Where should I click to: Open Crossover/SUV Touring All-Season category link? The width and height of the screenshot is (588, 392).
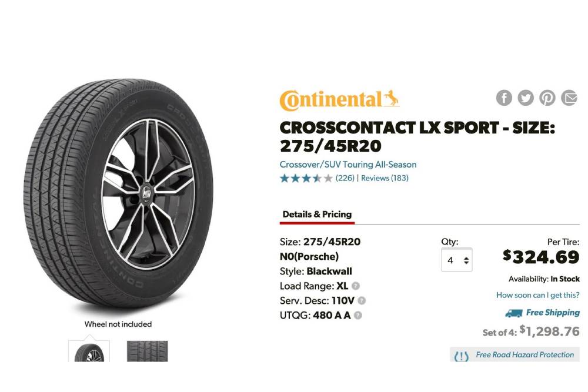pos(349,165)
